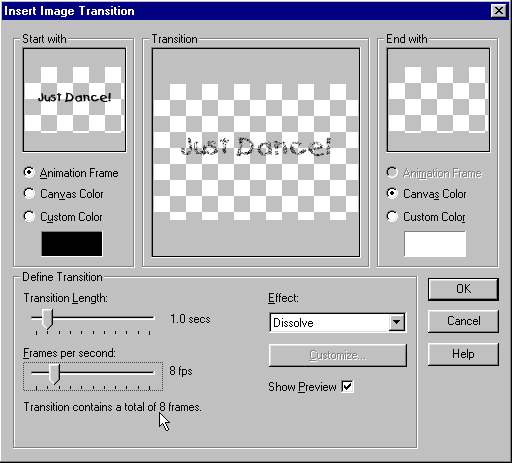Toggle the Show Preview checkbox

pyautogui.click(x=347, y=387)
